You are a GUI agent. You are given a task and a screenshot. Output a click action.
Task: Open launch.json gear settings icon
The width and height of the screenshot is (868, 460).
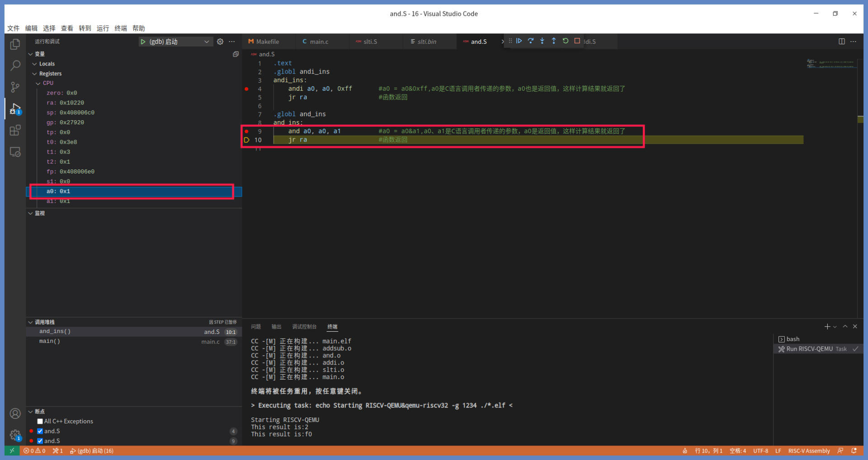tap(220, 42)
